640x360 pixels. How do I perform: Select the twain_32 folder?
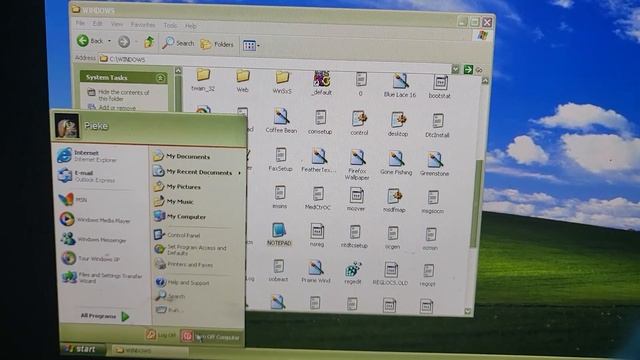(x=203, y=79)
